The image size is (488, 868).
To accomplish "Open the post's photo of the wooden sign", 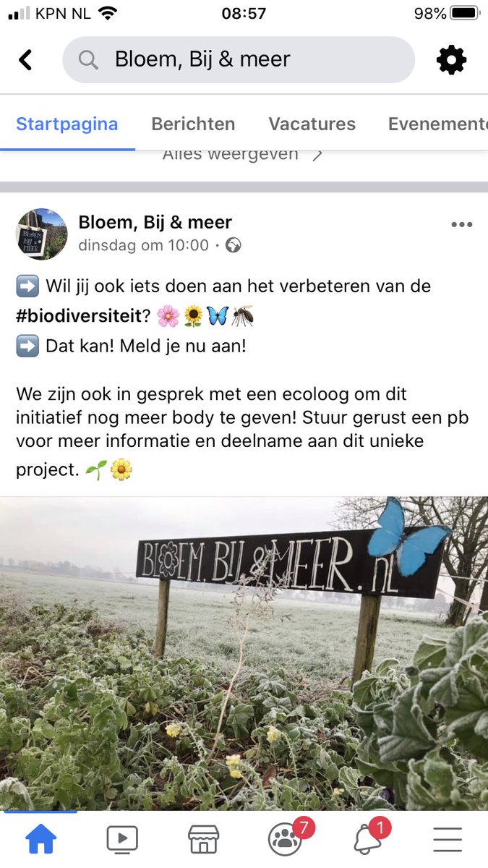I will (244, 653).
